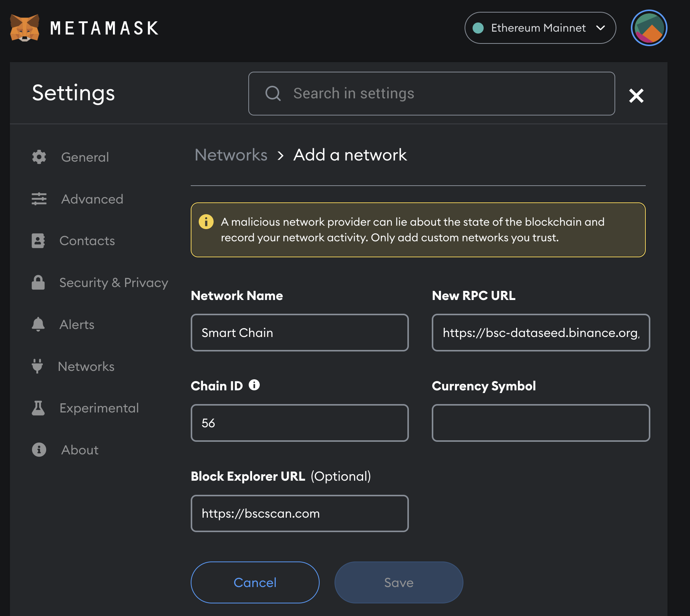
Task: Click the warning banner info icon
Action: pos(206,221)
